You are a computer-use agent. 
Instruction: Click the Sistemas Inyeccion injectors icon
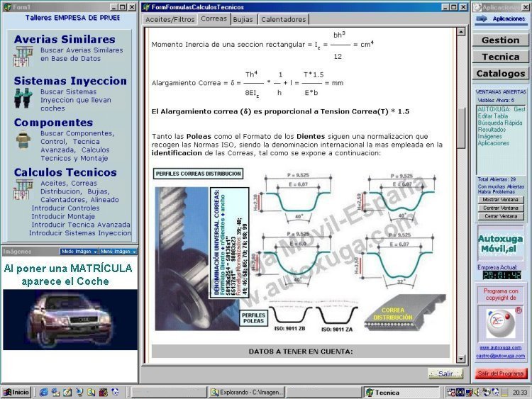23,99
